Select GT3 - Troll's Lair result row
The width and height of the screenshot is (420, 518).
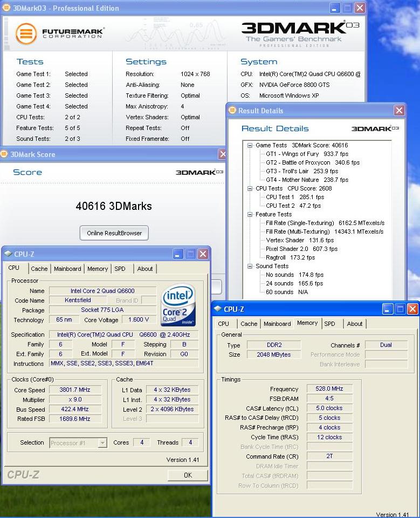(302, 171)
